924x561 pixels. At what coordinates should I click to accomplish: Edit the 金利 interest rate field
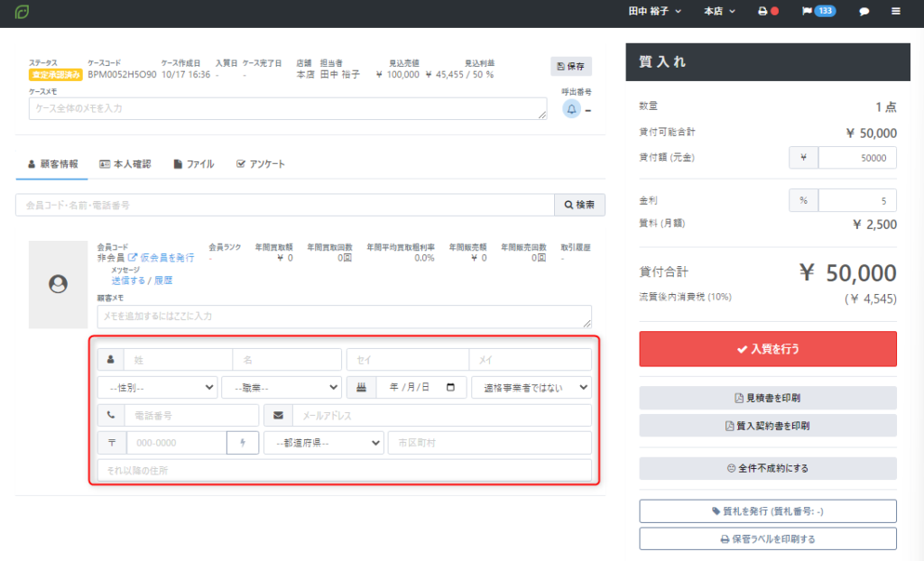point(857,200)
